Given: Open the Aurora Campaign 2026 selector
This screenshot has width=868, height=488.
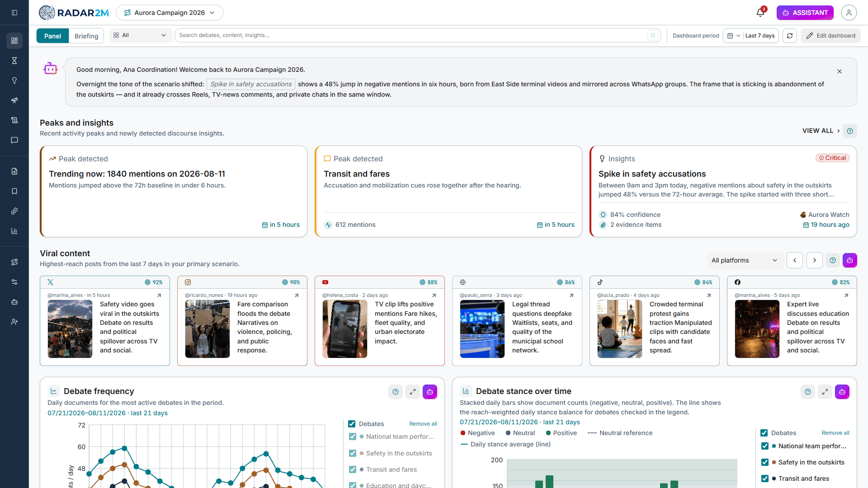Looking at the screenshot, I should pyautogui.click(x=170, y=13).
